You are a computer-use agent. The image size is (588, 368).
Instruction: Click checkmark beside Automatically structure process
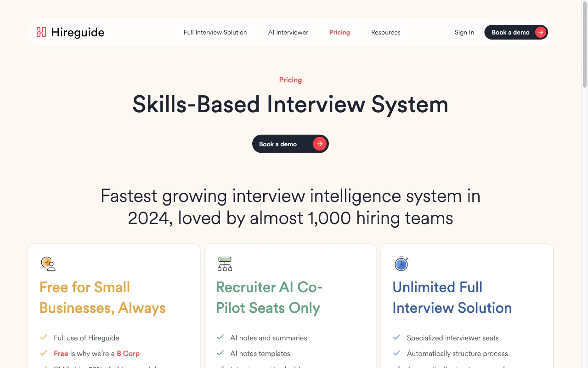pos(397,353)
